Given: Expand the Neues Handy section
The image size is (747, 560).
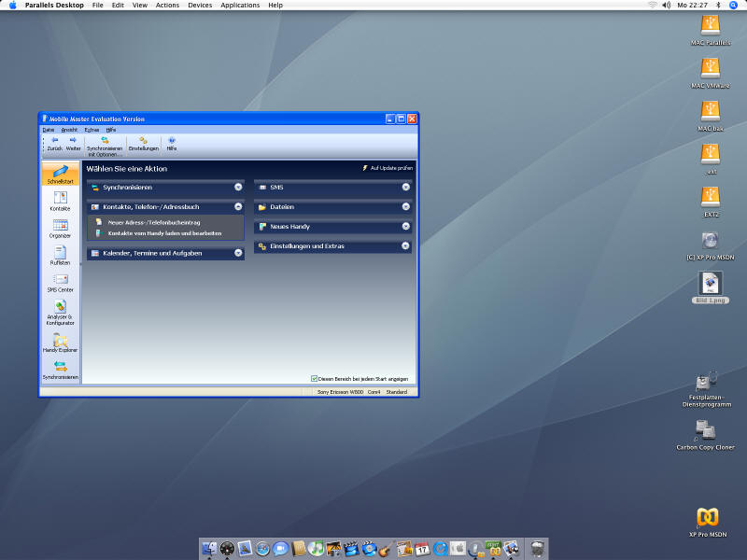Looking at the screenshot, I should [x=406, y=226].
